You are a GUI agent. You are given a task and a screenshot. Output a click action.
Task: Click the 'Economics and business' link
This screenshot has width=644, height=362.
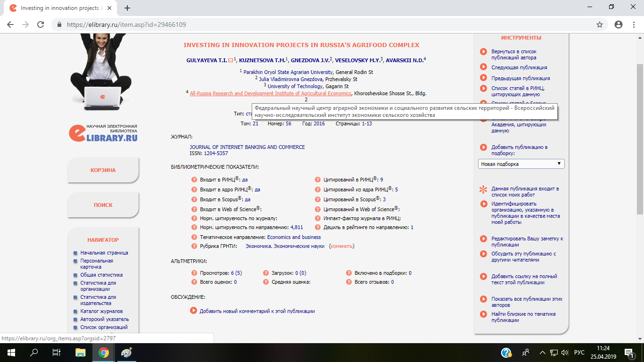coord(294,237)
